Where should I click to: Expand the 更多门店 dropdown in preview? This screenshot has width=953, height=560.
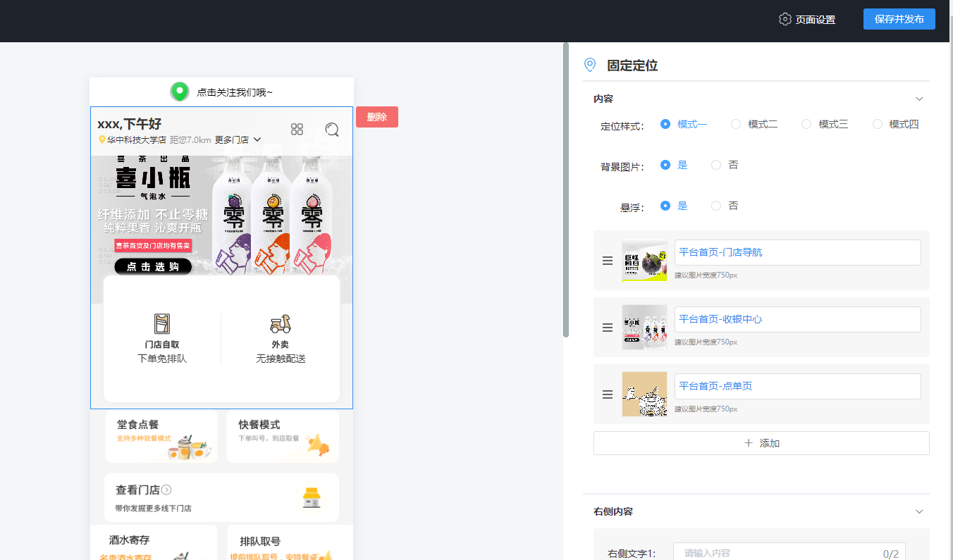[x=238, y=139]
